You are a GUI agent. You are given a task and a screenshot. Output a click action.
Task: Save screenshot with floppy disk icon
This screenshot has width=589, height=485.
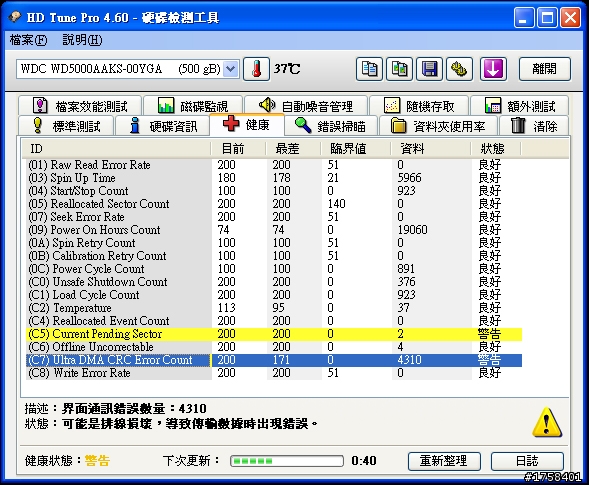pyautogui.click(x=429, y=69)
